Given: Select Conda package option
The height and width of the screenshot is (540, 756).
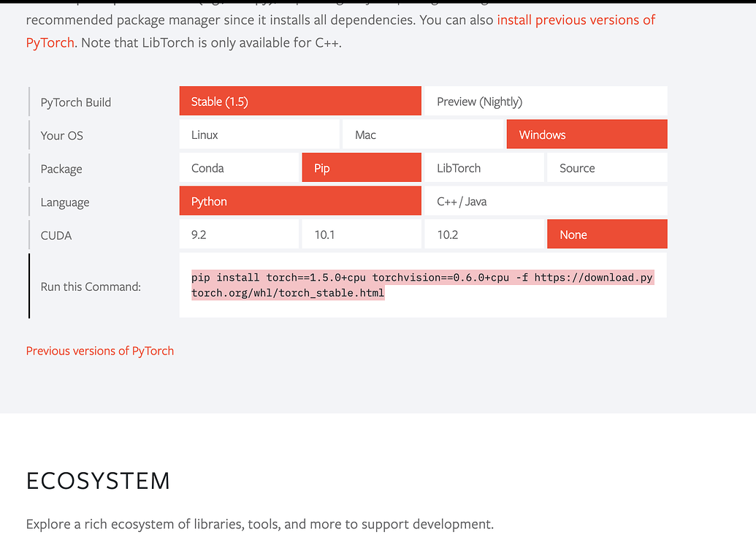Looking at the screenshot, I should (x=239, y=168).
